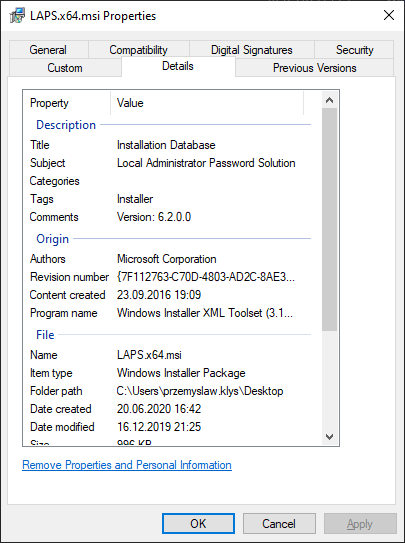Image resolution: width=405 pixels, height=543 pixels.
Task: Select Comments value Version: 6.2.0.0
Action: 154,217
